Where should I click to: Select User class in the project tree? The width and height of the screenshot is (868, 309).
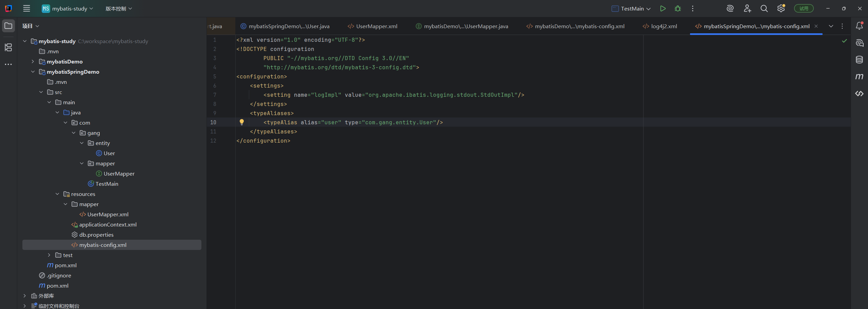[109, 153]
